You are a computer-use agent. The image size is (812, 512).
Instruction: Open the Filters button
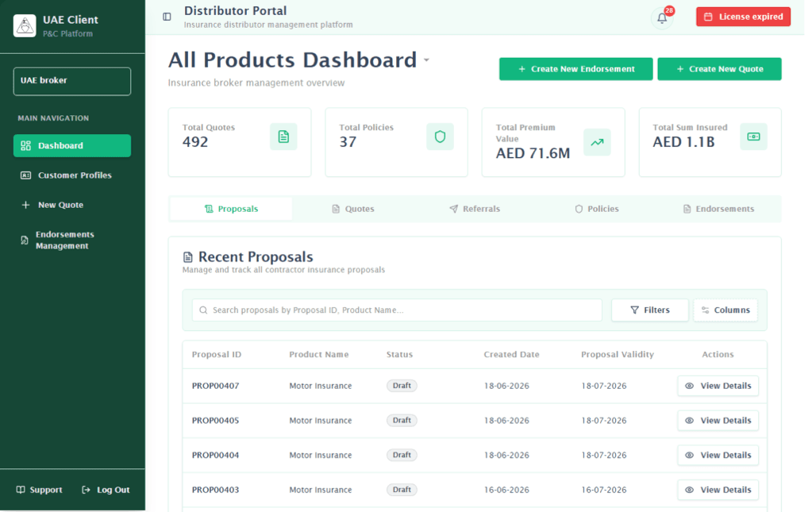650,310
